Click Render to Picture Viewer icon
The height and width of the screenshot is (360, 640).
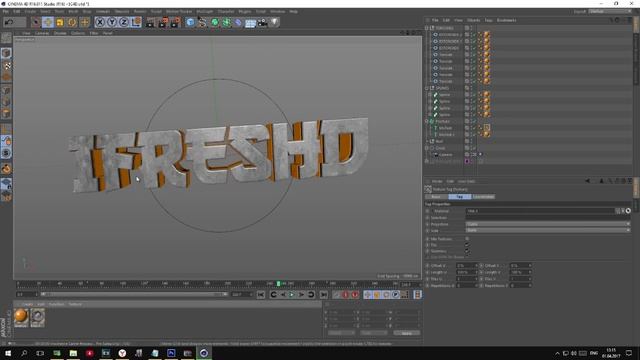click(163, 22)
